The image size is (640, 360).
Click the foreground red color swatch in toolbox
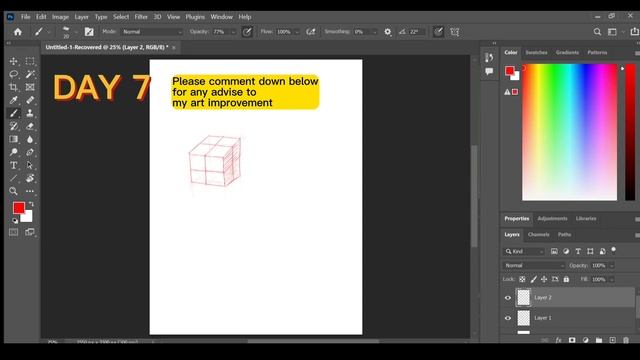pos(18,208)
